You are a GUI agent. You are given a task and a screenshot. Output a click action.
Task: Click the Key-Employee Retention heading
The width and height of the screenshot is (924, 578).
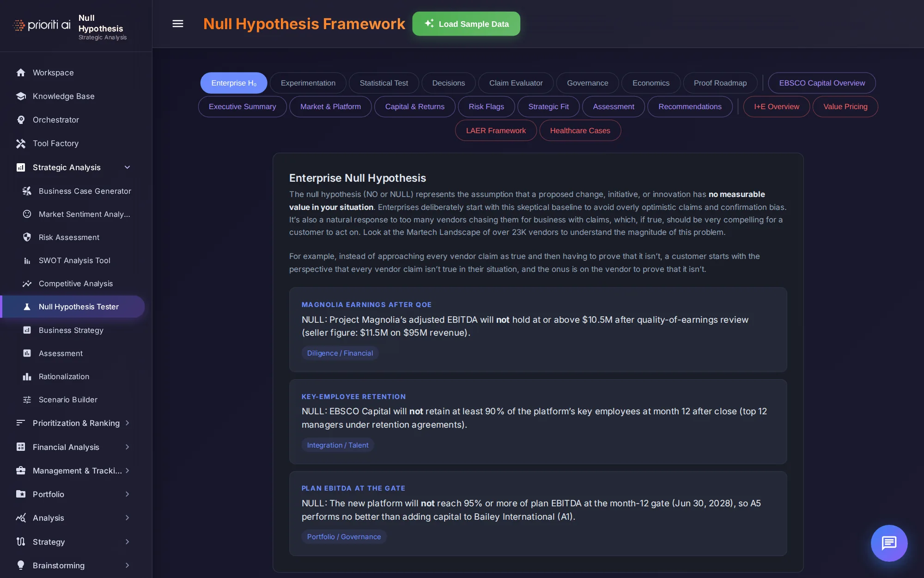tap(354, 397)
